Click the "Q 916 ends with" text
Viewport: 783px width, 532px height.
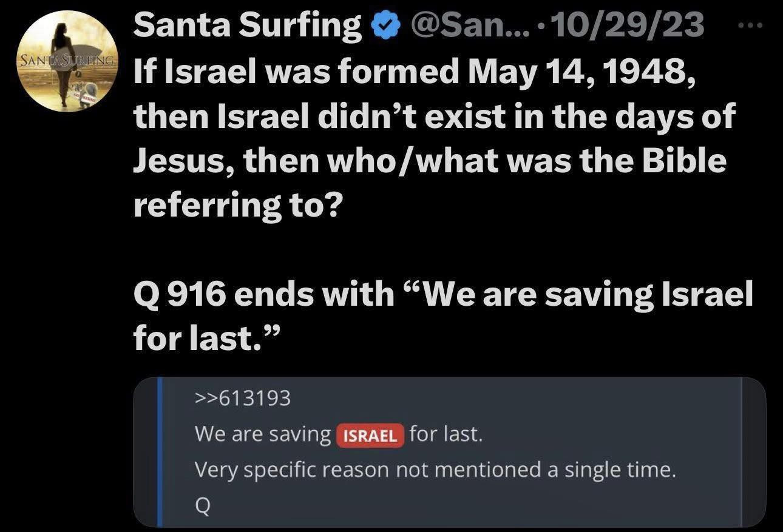coord(263,294)
